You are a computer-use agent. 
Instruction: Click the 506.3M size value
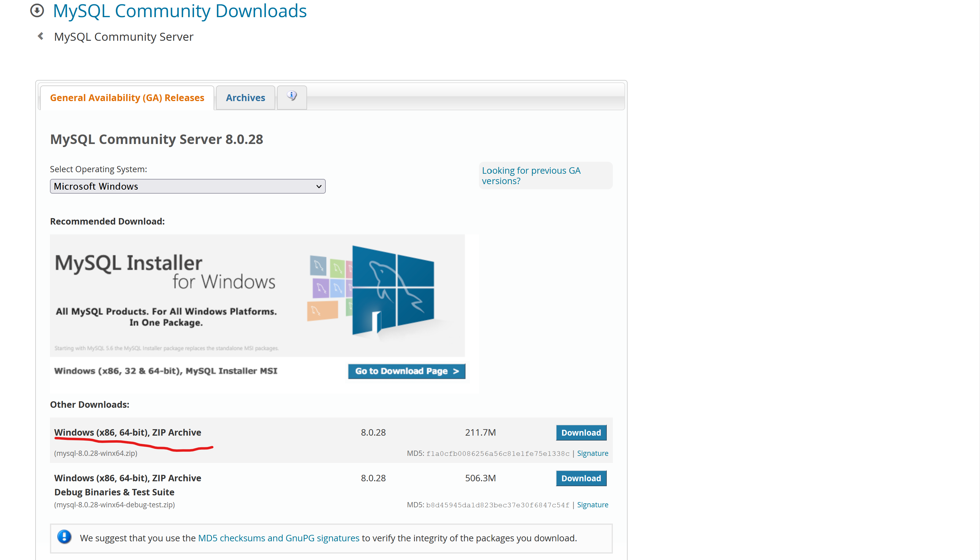[x=481, y=479]
